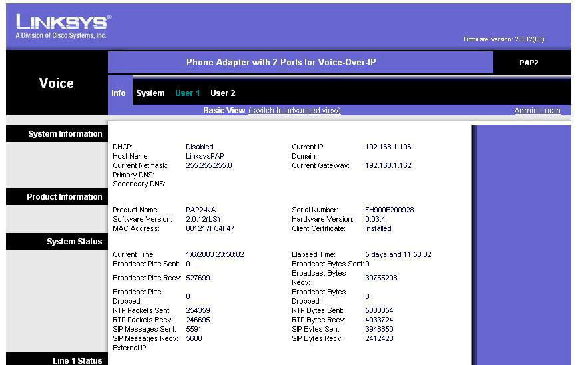Select RTP packets received value 246695
This screenshot has height=365, width=588.
click(x=198, y=320)
